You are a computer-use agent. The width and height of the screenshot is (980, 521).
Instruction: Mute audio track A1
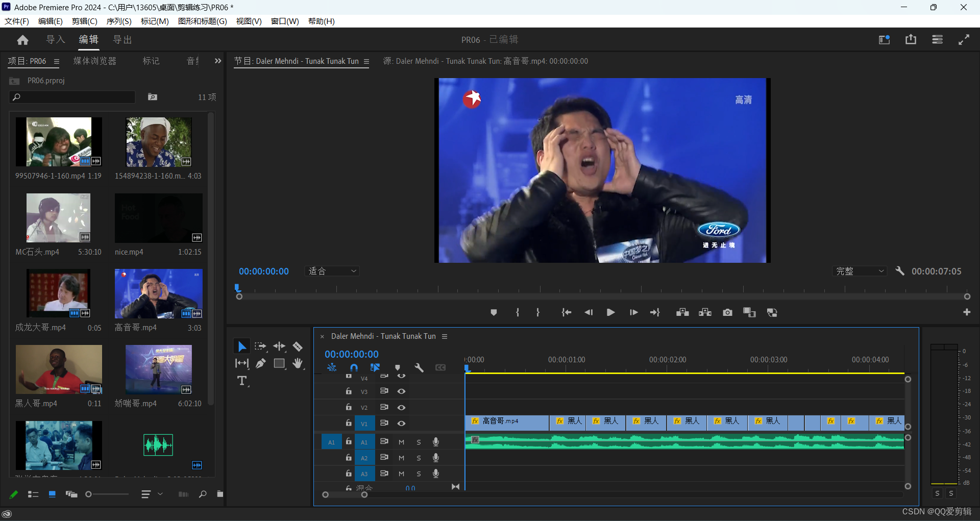coord(402,442)
